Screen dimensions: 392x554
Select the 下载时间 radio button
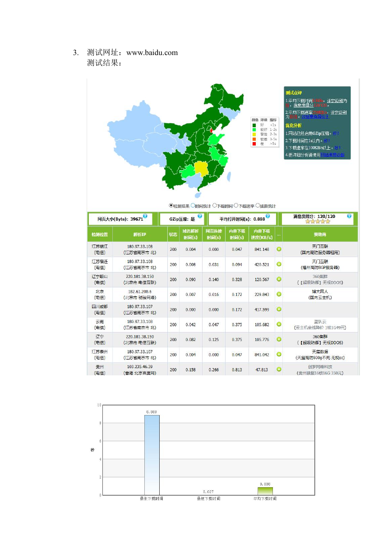[215, 205]
